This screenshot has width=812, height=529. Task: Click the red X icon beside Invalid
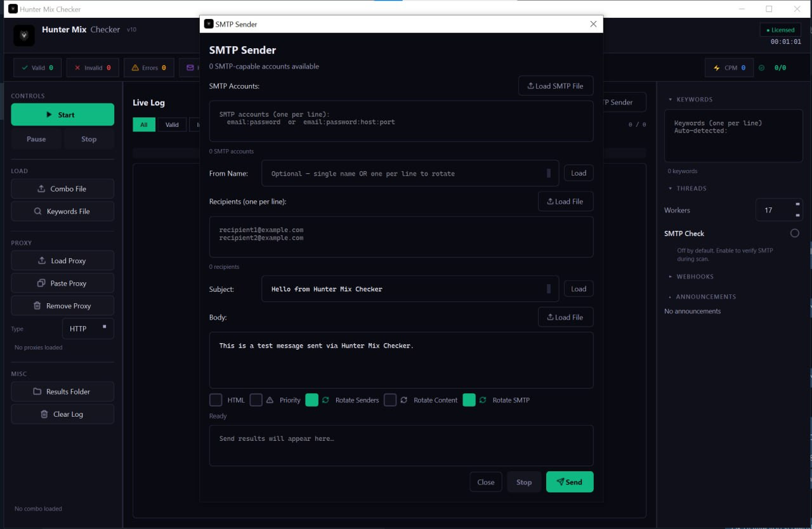pyautogui.click(x=77, y=68)
